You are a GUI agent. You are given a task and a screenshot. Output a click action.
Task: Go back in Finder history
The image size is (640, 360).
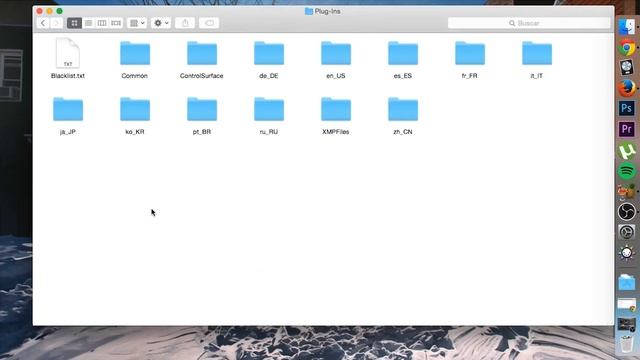point(43,23)
